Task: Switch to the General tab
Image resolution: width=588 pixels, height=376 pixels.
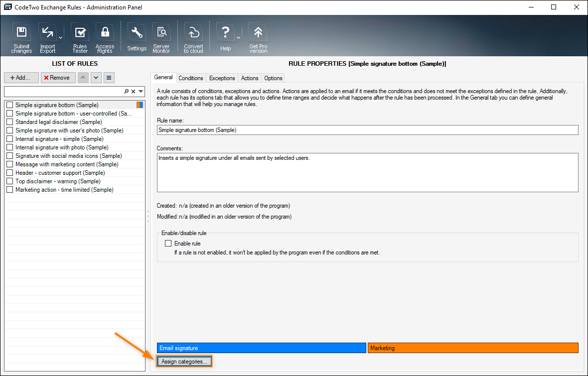Action: pyautogui.click(x=163, y=77)
